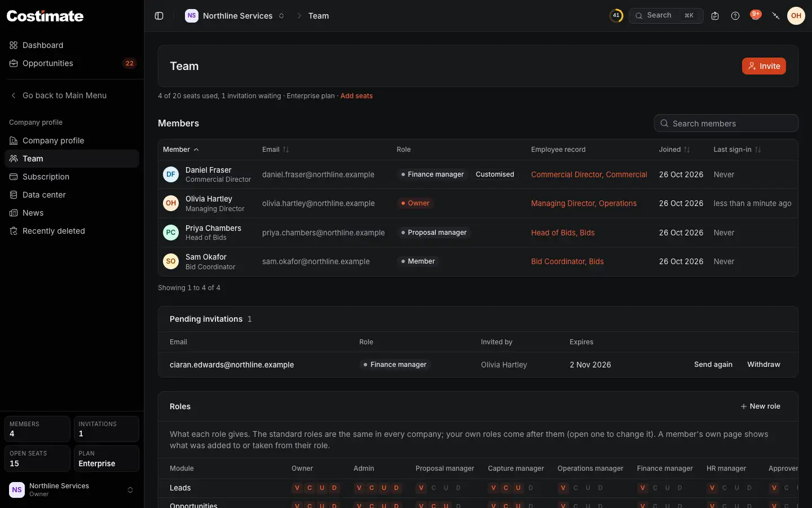Click the progress ring showing 41
Image resolution: width=812 pixels, height=508 pixels.
tap(616, 16)
